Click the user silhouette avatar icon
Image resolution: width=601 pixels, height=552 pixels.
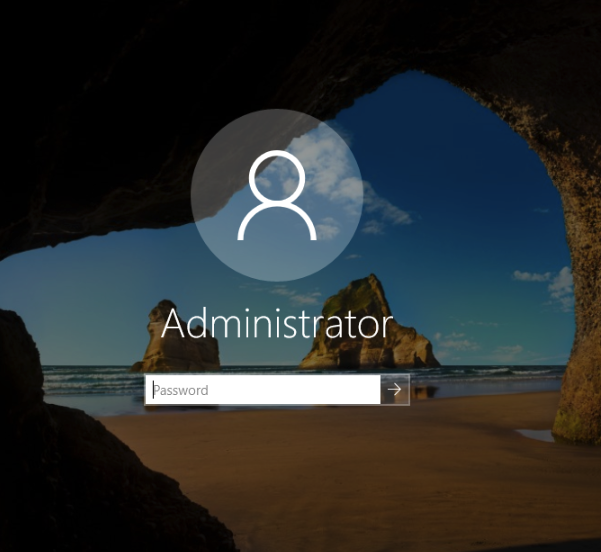click(x=276, y=196)
